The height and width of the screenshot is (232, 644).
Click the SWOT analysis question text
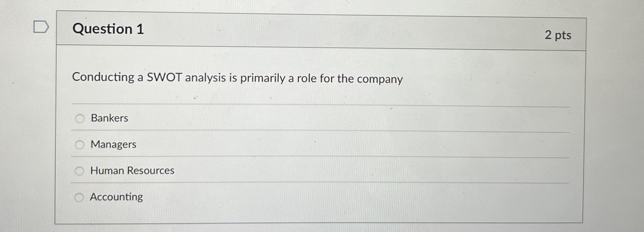click(238, 78)
